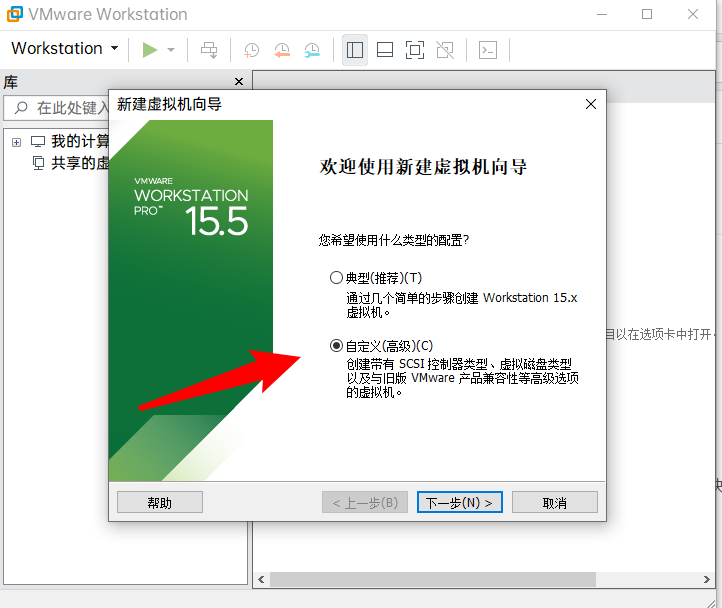Viewport: 722px width, 608px height.
Task: Click the VMware Workstation title bar logo
Action: [x=15, y=14]
